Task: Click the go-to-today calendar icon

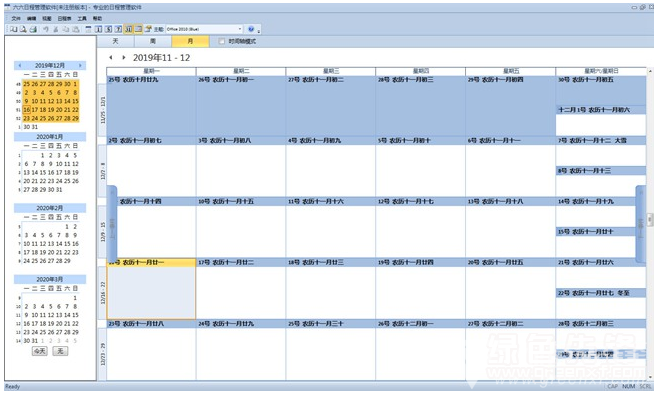Action: click(x=88, y=29)
